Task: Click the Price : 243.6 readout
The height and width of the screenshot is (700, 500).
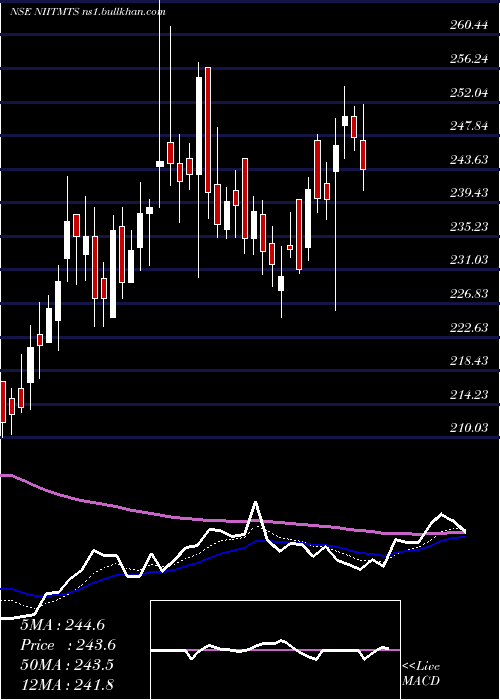Action: [68, 645]
